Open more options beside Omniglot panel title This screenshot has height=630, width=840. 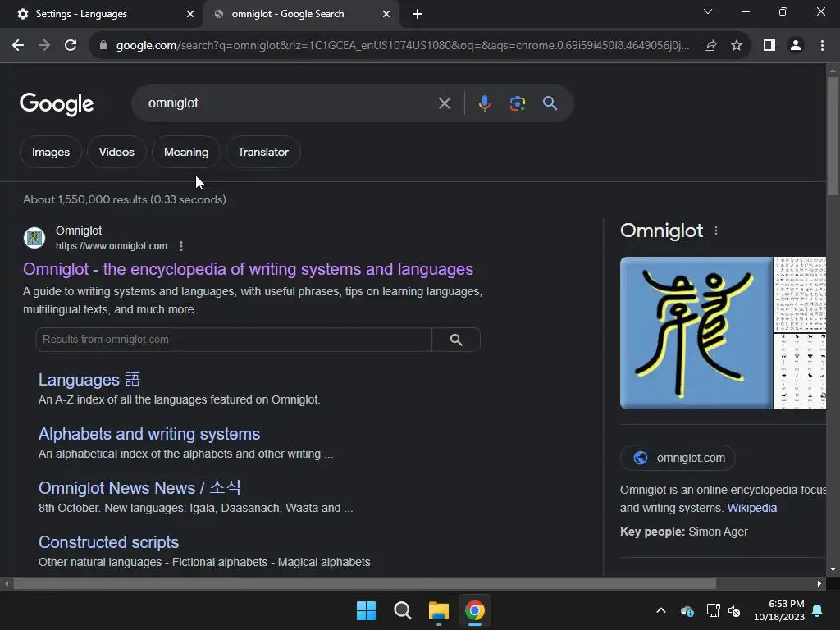(x=715, y=231)
